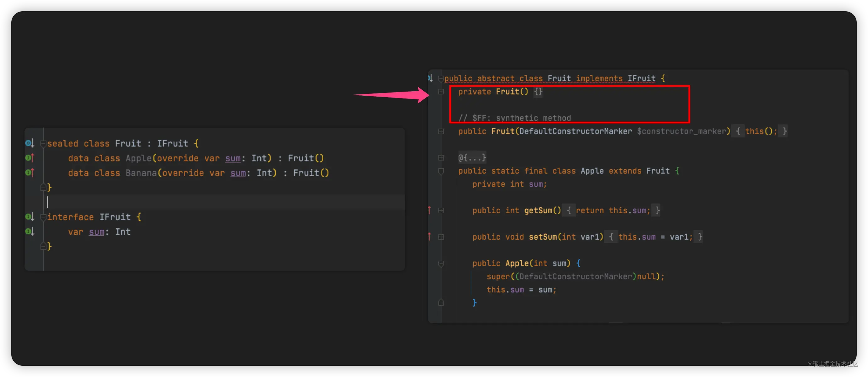Click the 'var1' parameter in setSum
Viewport: 868px width, 377px height.
[x=590, y=236]
